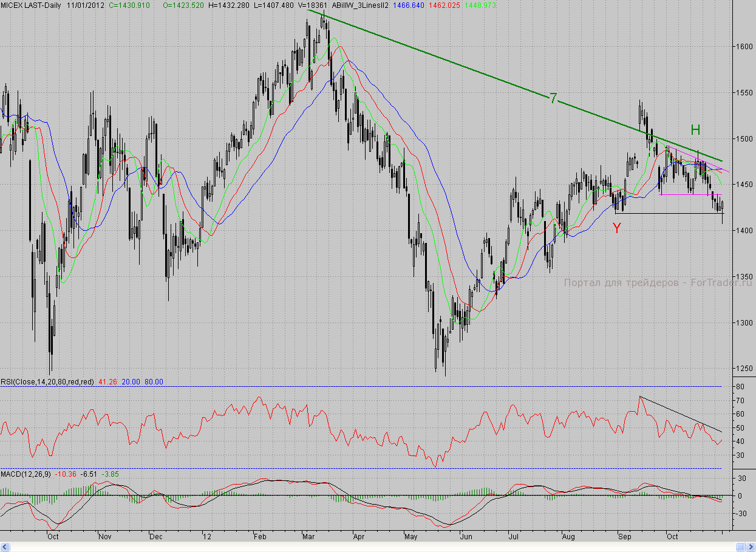This screenshot has height=552, width=756.
Task: Click the 1450 price axis label
Action: 744,185
